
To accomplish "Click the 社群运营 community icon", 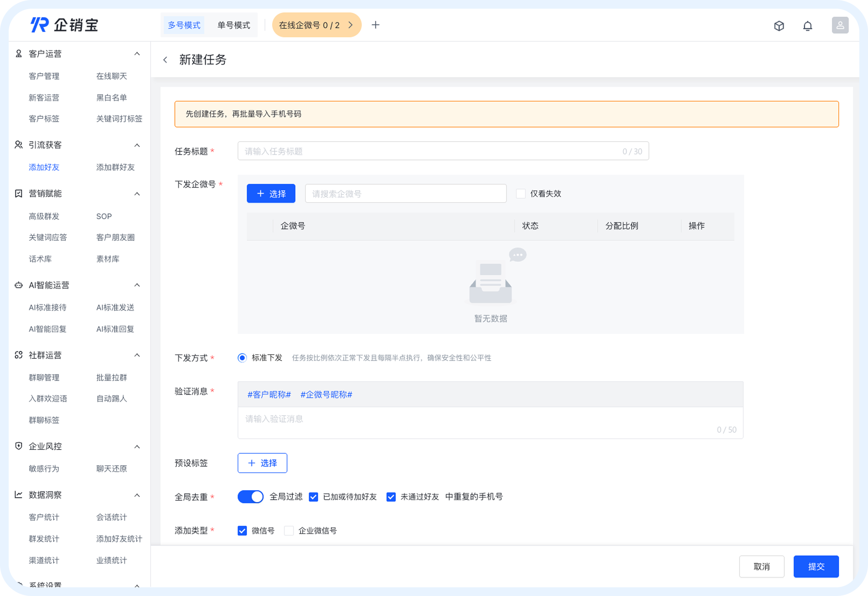I will click(x=18, y=355).
